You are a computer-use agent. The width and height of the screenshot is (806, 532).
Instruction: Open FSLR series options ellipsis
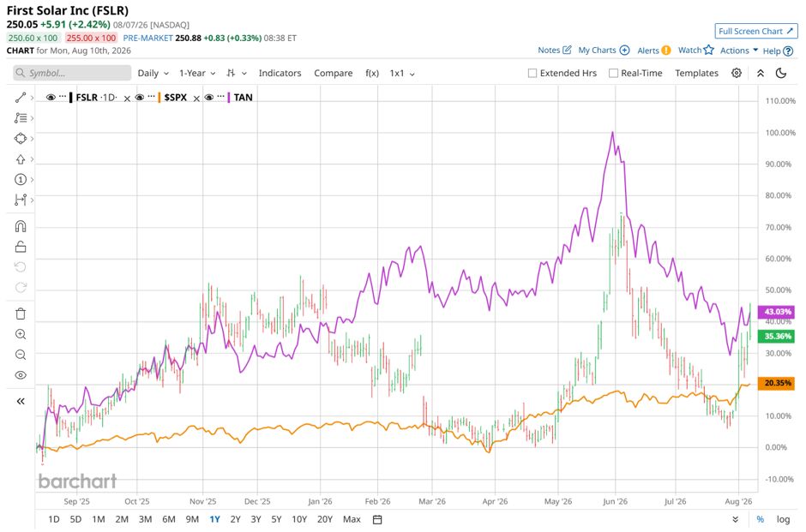pyautogui.click(x=63, y=97)
